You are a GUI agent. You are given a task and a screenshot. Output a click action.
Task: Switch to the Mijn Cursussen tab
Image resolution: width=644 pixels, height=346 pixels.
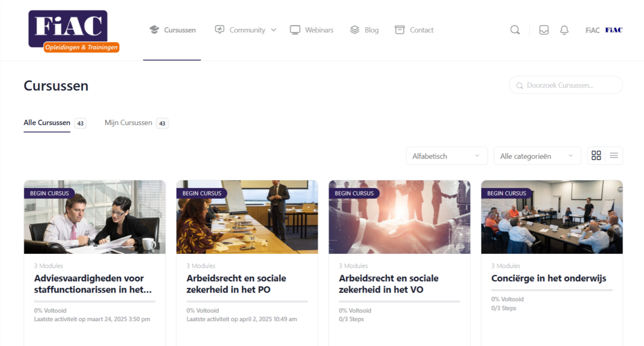pos(128,122)
